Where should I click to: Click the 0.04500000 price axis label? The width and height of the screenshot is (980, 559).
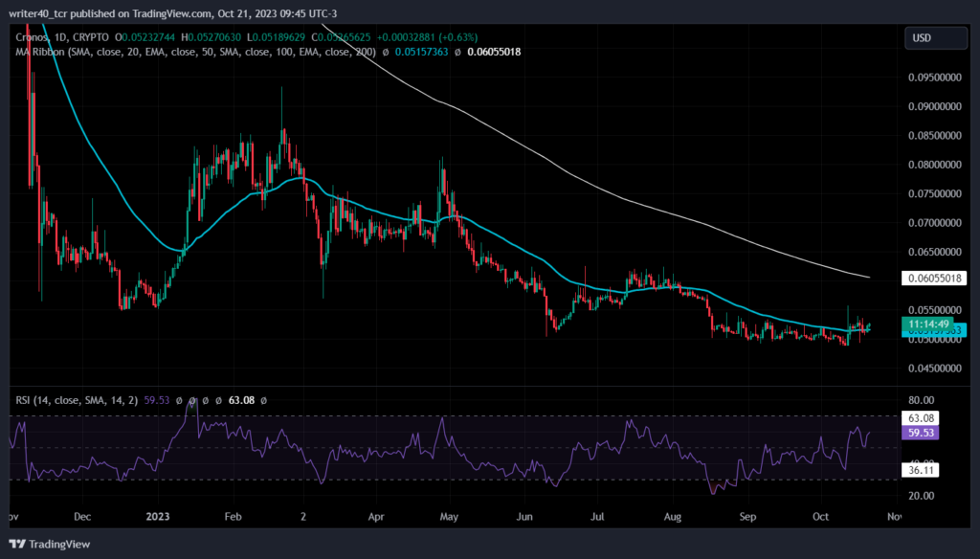point(934,369)
